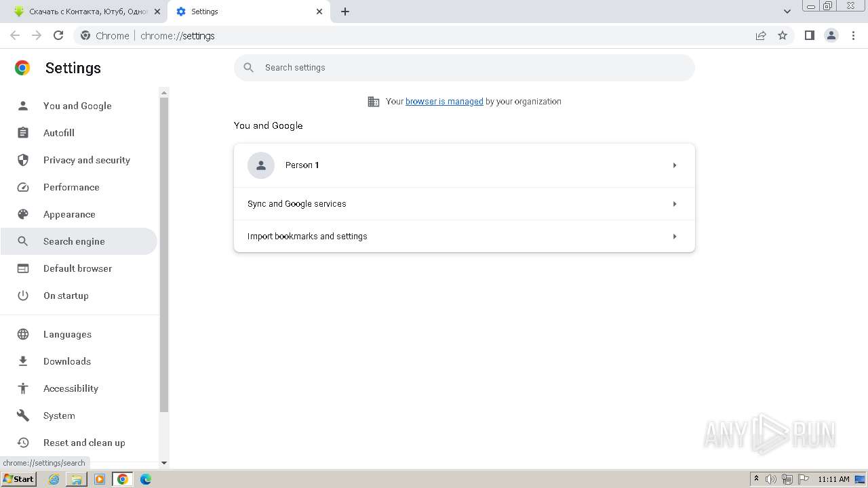Open the Performance settings

click(x=79, y=187)
